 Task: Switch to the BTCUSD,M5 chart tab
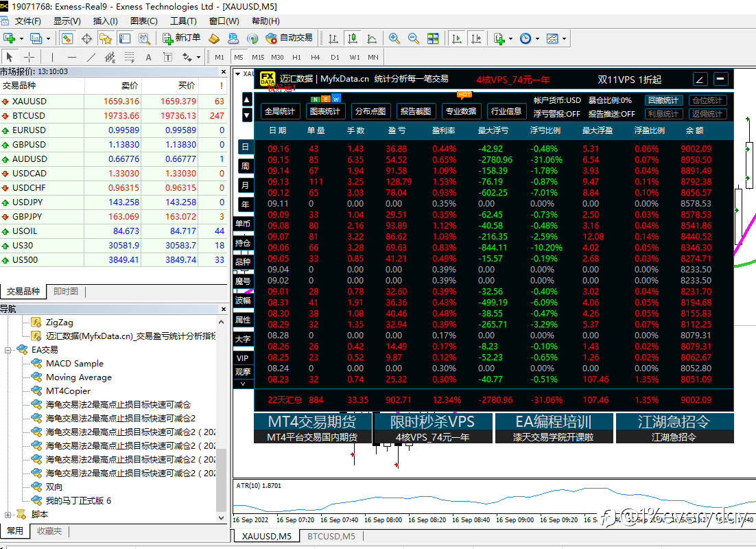331,536
